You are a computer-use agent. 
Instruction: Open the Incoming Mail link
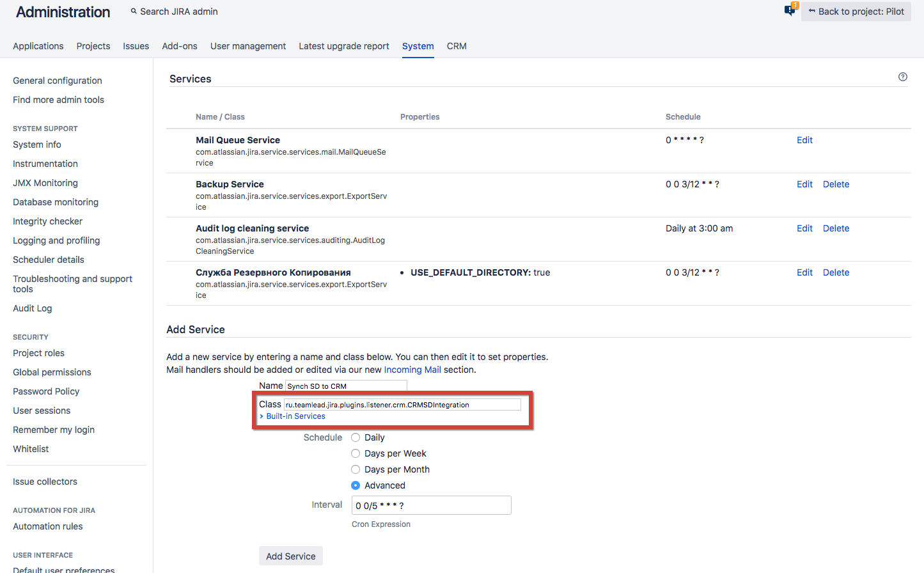click(412, 370)
